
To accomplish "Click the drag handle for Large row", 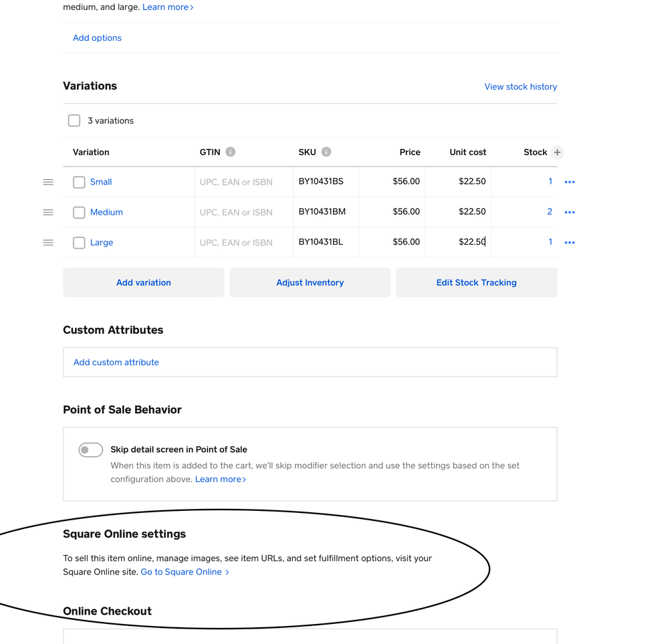I will pyautogui.click(x=48, y=242).
